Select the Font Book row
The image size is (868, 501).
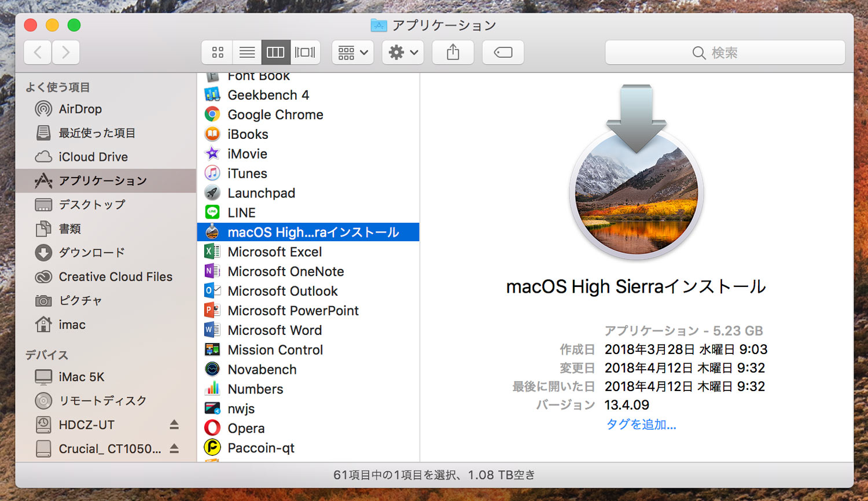click(x=308, y=77)
